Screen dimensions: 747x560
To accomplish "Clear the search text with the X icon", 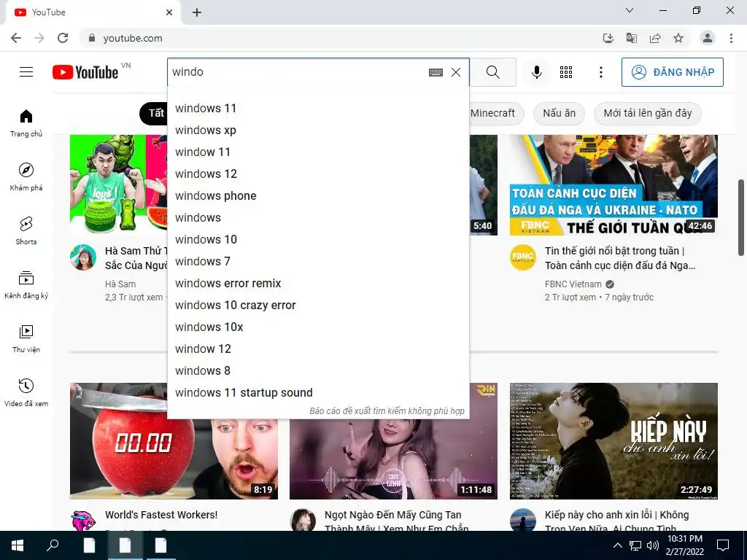I will 456,72.
